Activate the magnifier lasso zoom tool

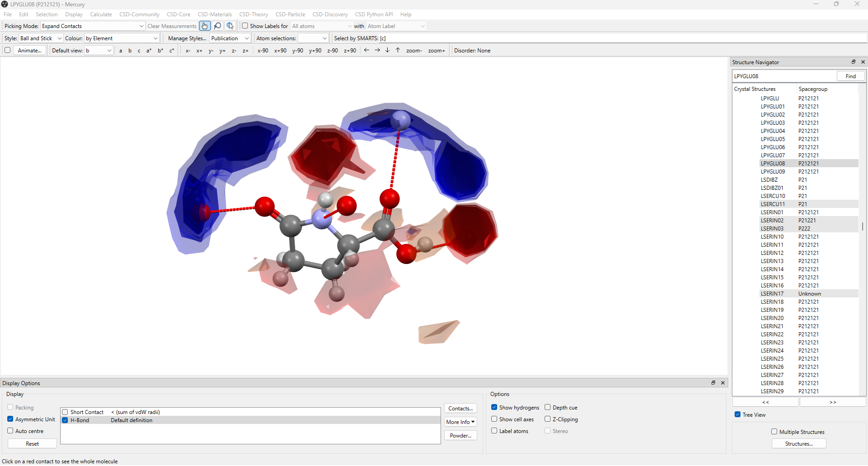tap(218, 26)
